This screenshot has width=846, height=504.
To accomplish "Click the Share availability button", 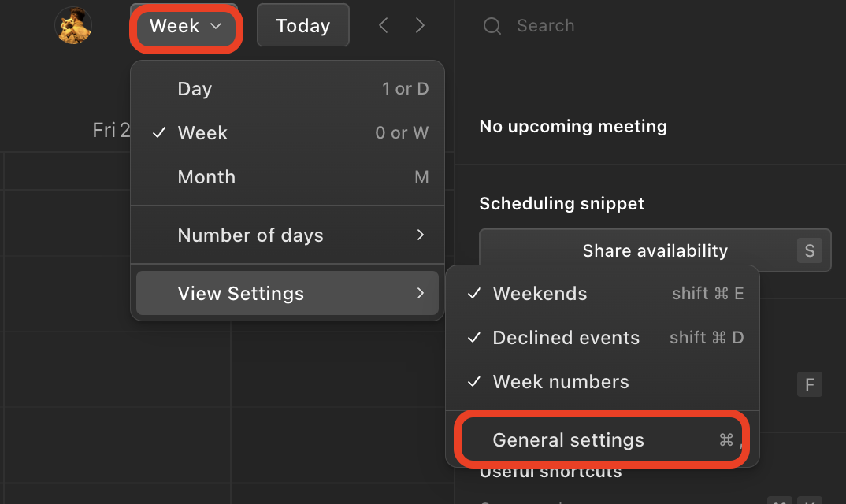I will [x=655, y=251].
